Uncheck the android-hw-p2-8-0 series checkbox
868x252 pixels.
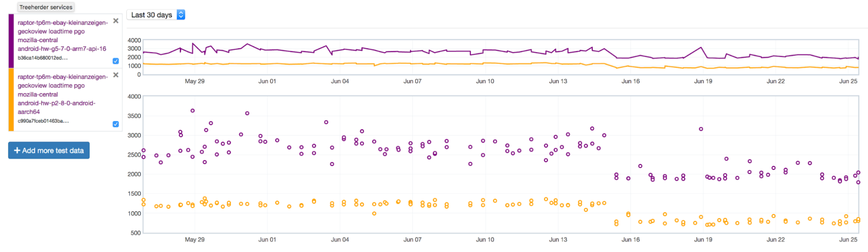point(116,124)
